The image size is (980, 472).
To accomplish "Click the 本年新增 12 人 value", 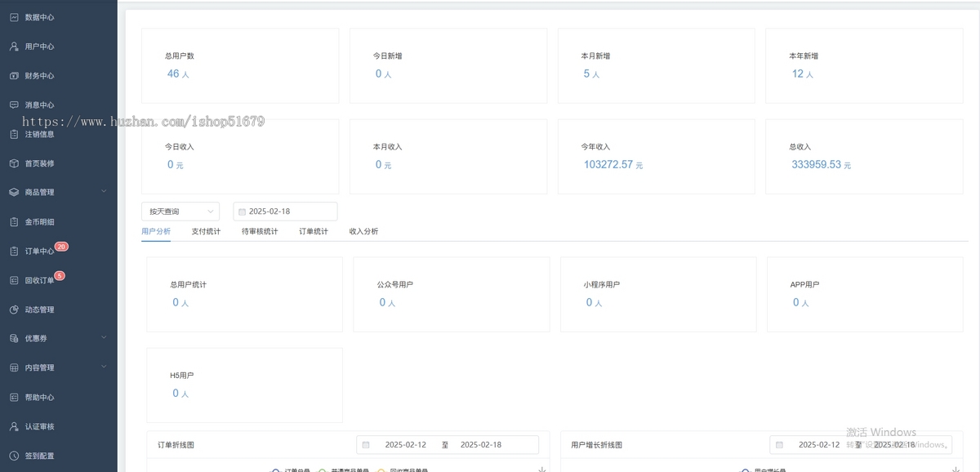I will 803,73.
